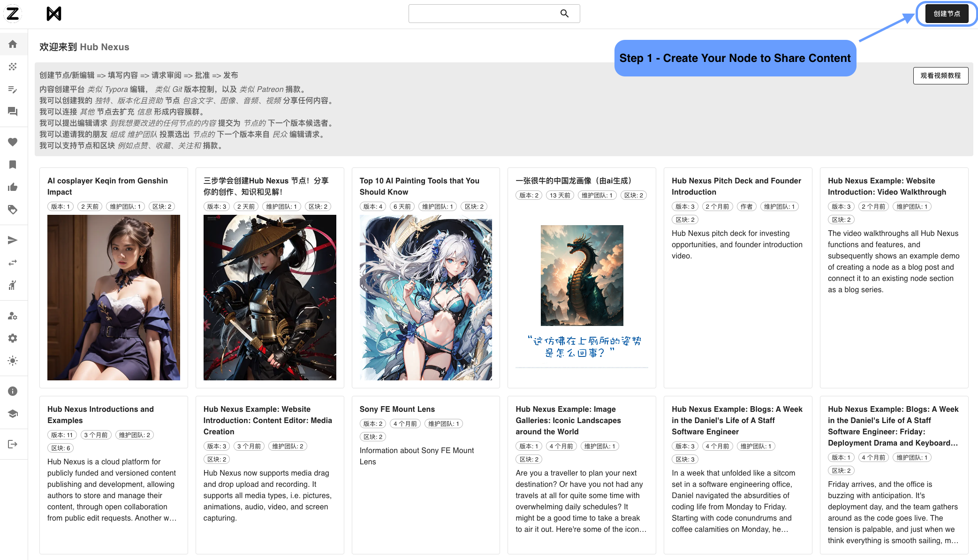Click the heart icon in sidebar
This screenshot has height=560, width=978.
tap(13, 142)
